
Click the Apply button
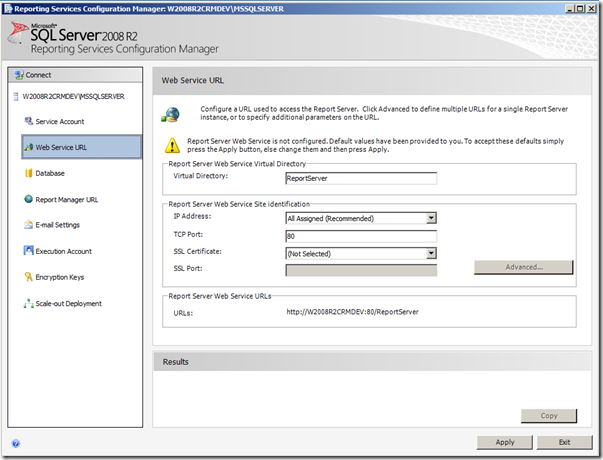[505, 442]
